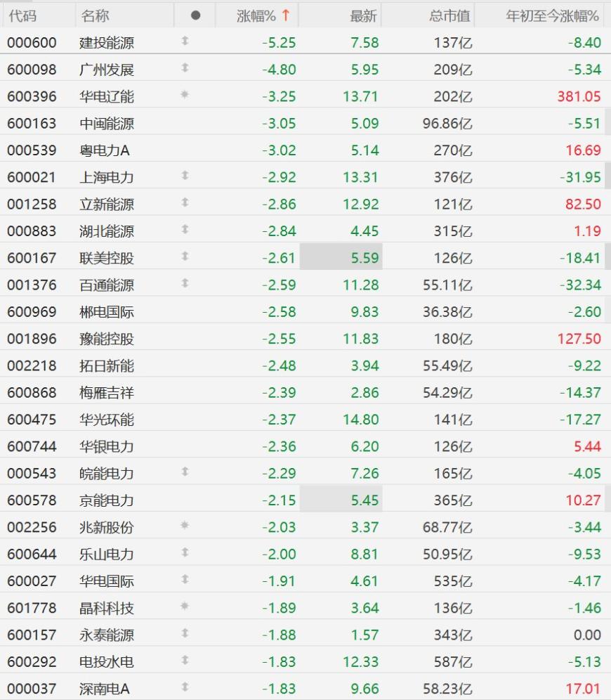Click market cap 121亿 of 立新能源
Image resolution: width=611 pixels, height=700 pixels.
453,204
